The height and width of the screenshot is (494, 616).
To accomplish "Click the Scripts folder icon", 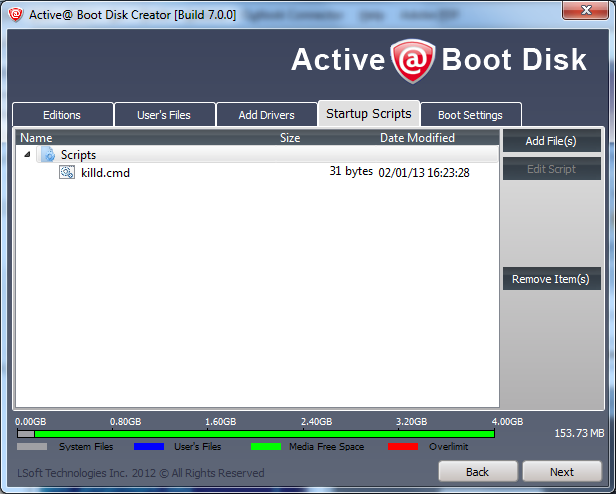I will click(48, 154).
